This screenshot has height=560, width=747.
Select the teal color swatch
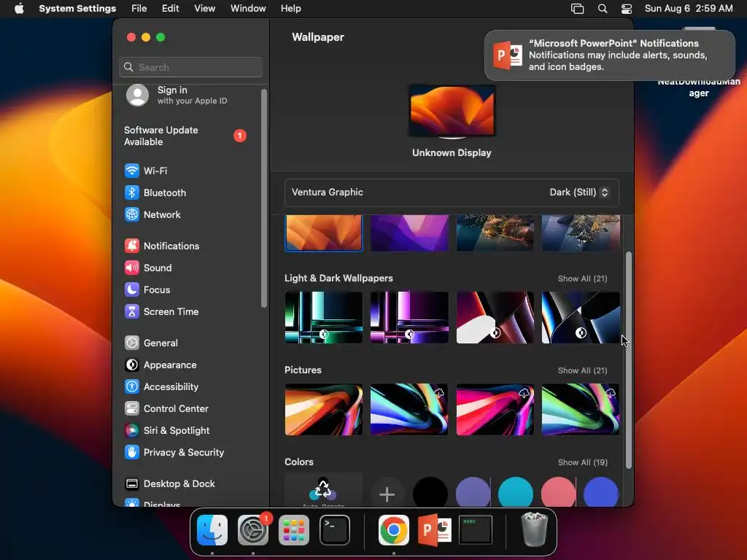click(516, 493)
